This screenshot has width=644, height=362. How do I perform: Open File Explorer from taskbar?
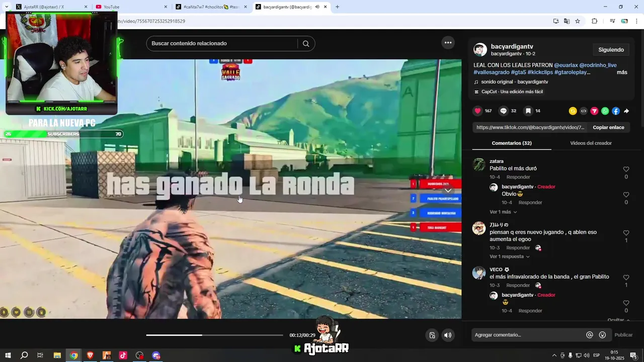(57, 355)
